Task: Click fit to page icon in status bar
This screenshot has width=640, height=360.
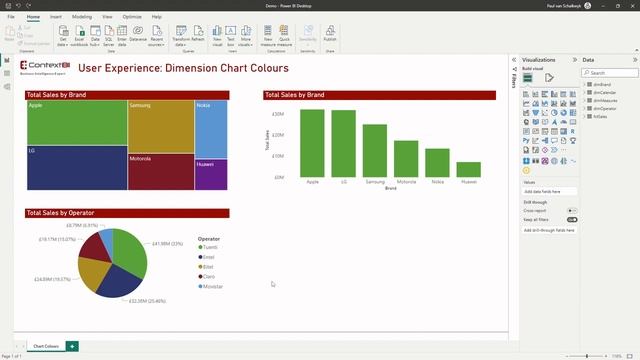Action: tap(630, 356)
